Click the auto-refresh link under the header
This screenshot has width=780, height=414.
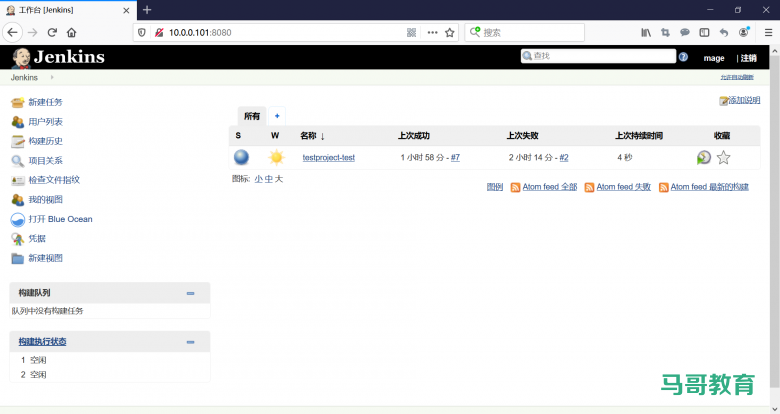[x=737, y=78]
